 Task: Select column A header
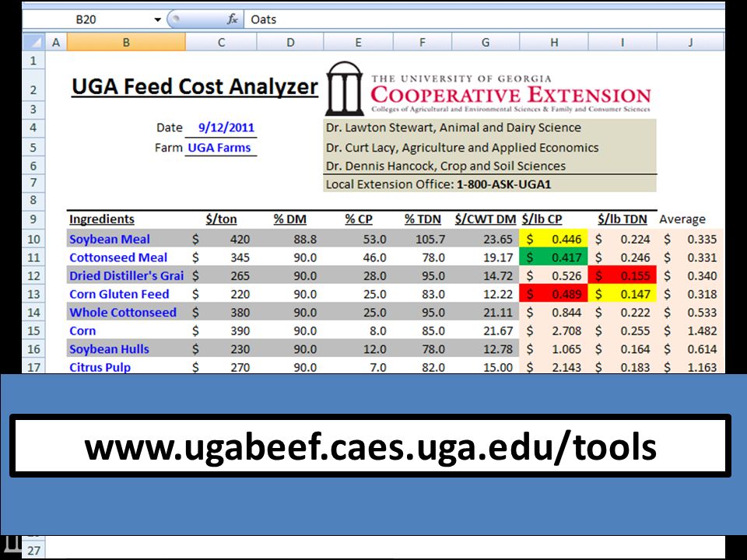point(56,42)
